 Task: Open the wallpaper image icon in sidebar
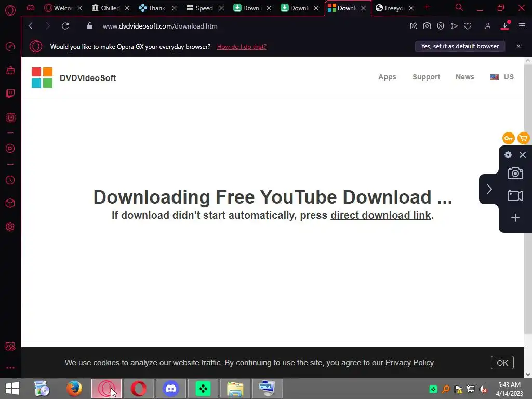(x=10, y=346)
